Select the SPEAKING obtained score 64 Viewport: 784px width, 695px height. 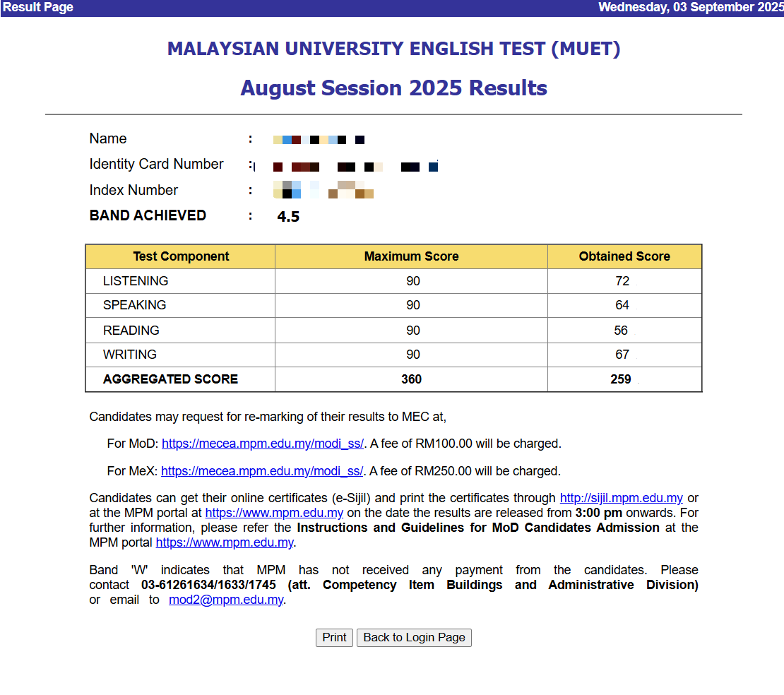click(622, 305)
